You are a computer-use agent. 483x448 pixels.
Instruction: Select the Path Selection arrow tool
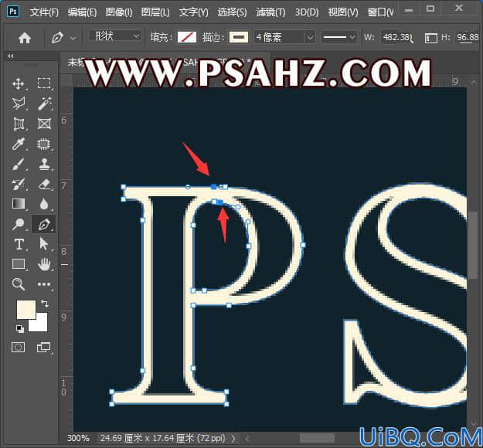point(44,244)
